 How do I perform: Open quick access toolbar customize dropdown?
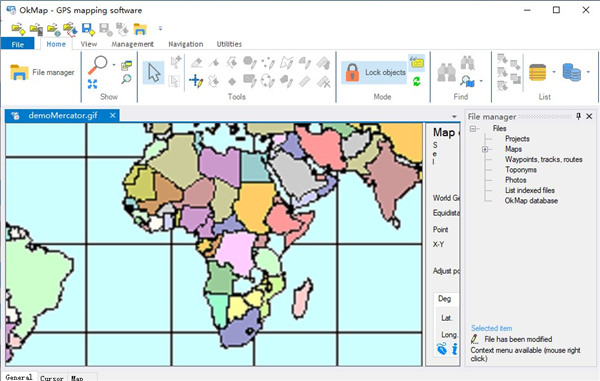point(160,28)
